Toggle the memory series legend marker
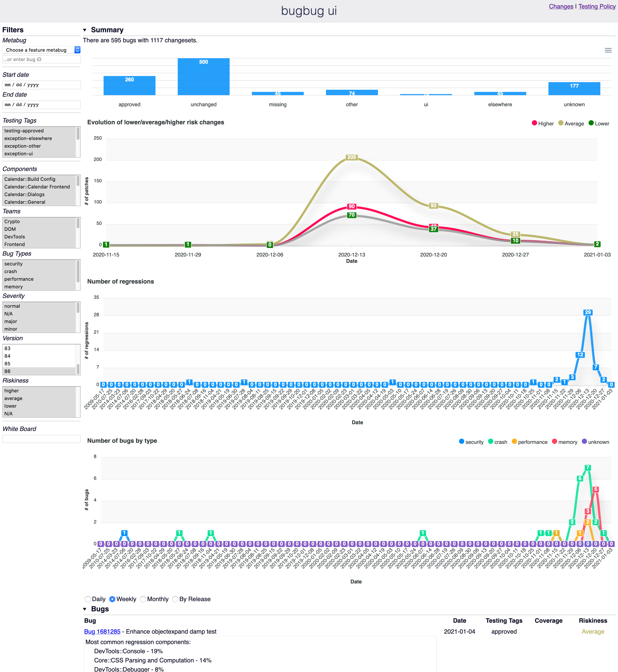Viewport: 618px width, 672px height. (555, 441)
